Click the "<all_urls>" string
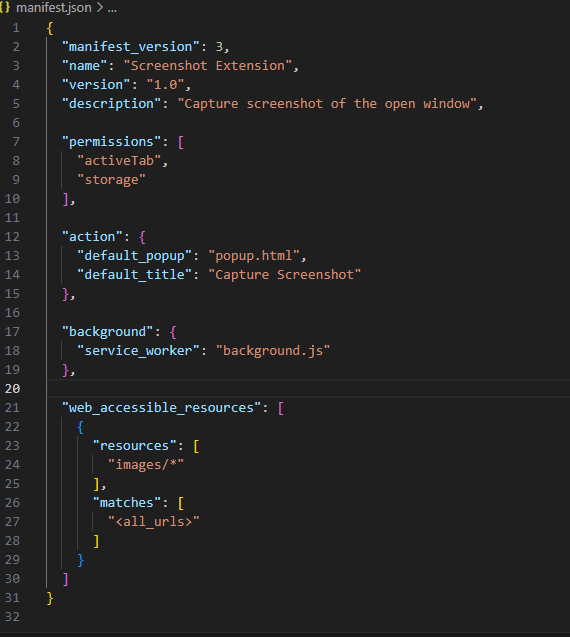Viewport: 570px width, 637px height. [x=154, y=522]
